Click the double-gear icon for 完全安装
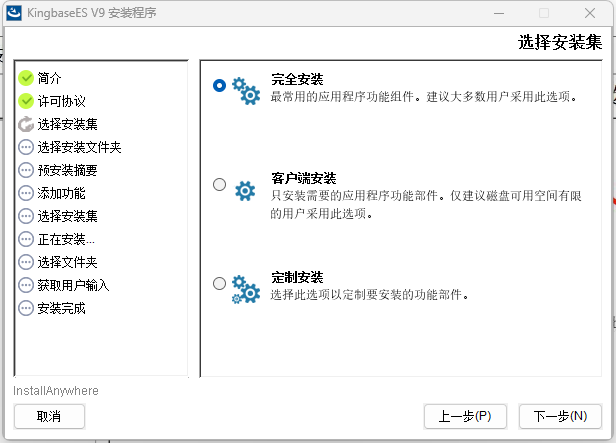Image resolution: width=616 pixels, height=443 pixels. 246,91
